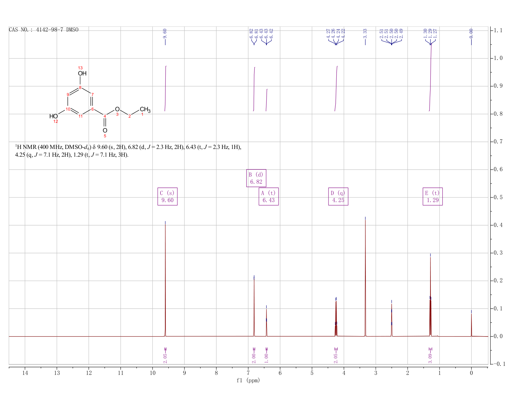Click the CAS NO. 4142-98-7 title text
This screenshot has height=411, width=532.
point(44,30)
